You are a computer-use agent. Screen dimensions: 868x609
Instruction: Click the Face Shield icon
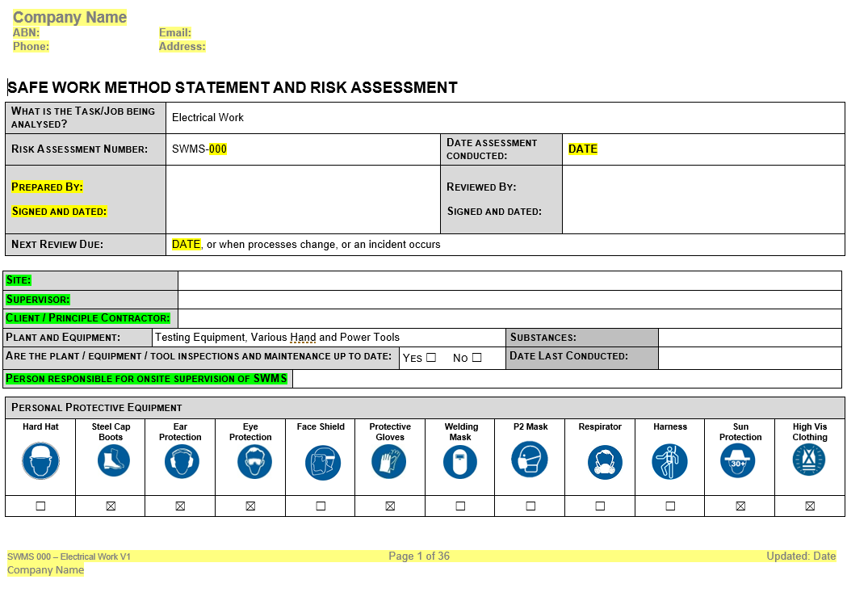tap(321, 462)
